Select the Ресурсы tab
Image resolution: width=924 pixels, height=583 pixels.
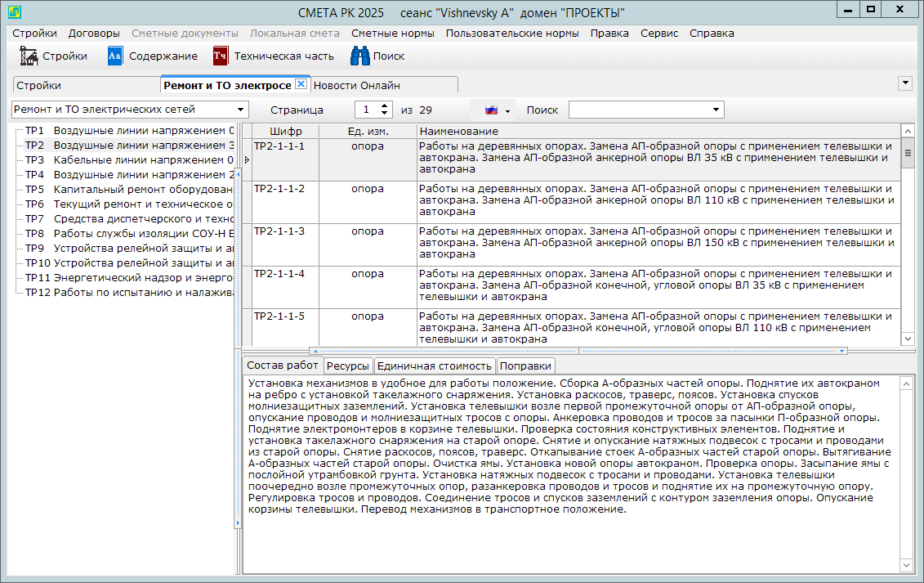(348, 365)
